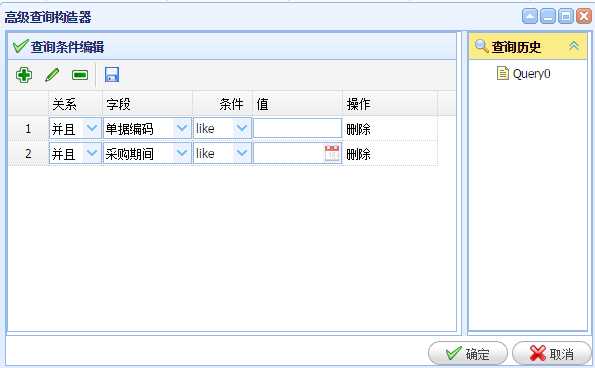
Task: Remove condition with green minus icon
Action: [80, 75]
